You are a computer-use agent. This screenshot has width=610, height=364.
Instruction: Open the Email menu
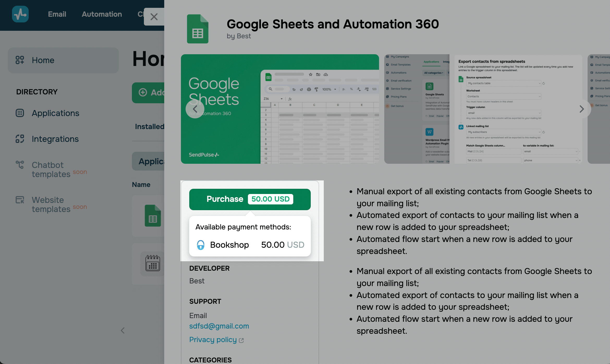(x=57, y=14)
